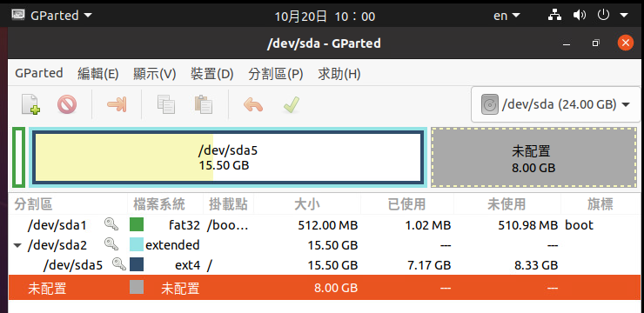Image resolution: width=644 pixels, height=313 pixels.
Task: Collapse the /dev/sda2 extended partition tree
Action: [x=17, y=246]
